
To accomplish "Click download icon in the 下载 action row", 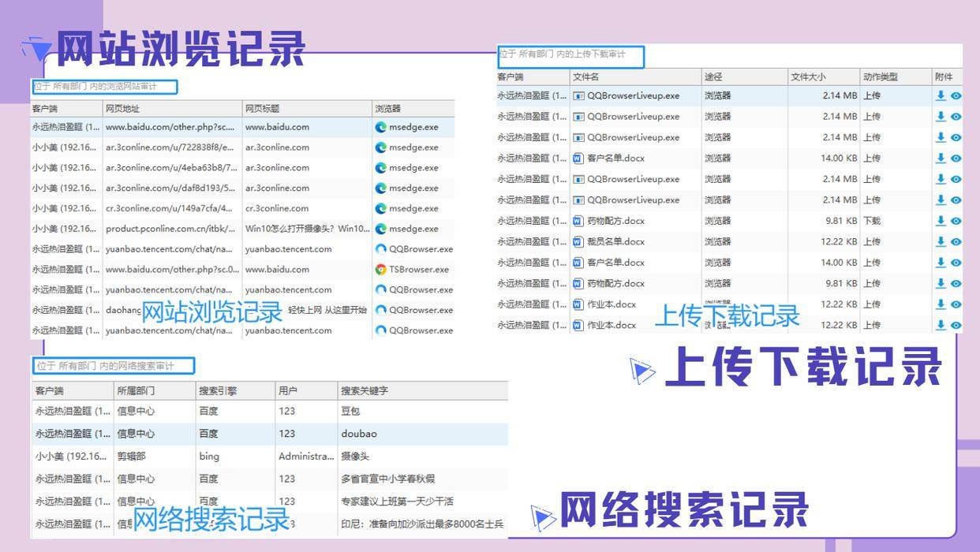I will (941, 221).
